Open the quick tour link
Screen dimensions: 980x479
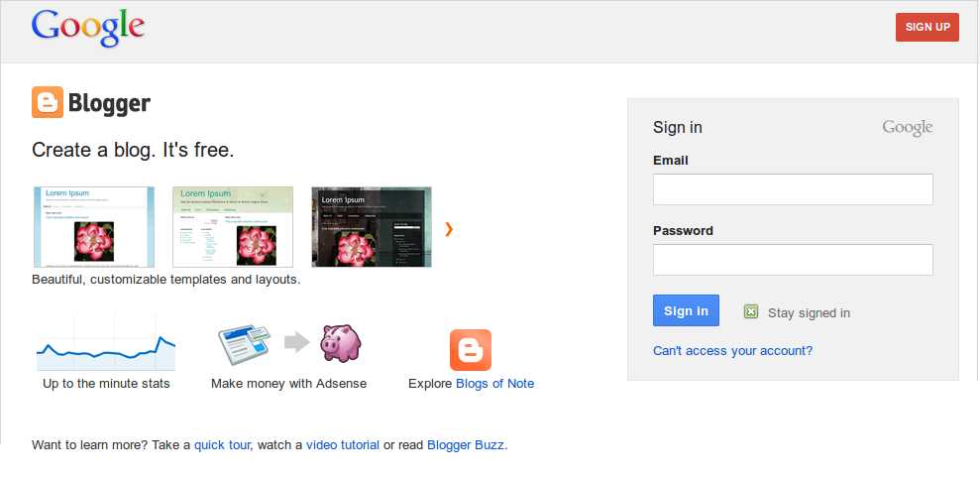[x=223, y=445]
